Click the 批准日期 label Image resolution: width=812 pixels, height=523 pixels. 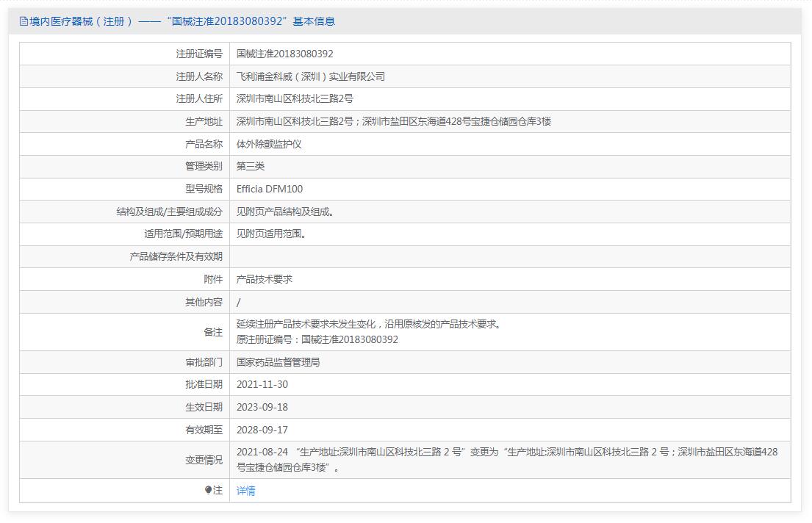204,384
